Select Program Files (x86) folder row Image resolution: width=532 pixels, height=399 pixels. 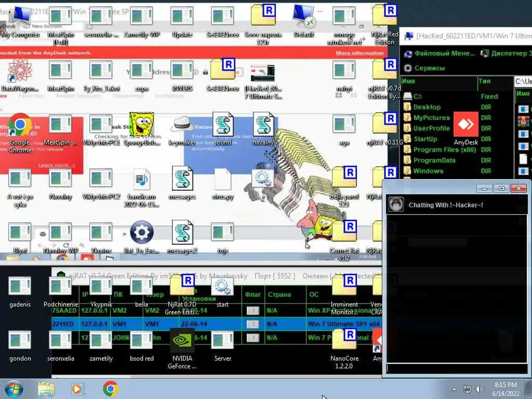click(456, 150)
